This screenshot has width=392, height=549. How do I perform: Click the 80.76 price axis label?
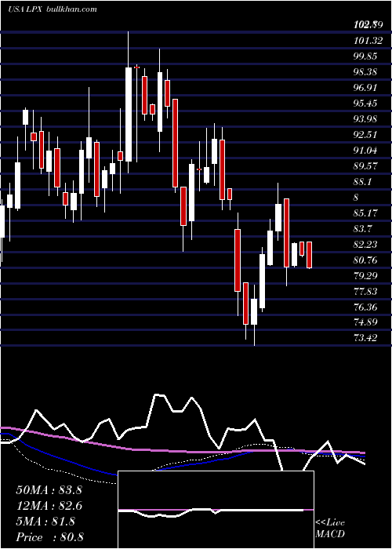click(x=365, y=260)
